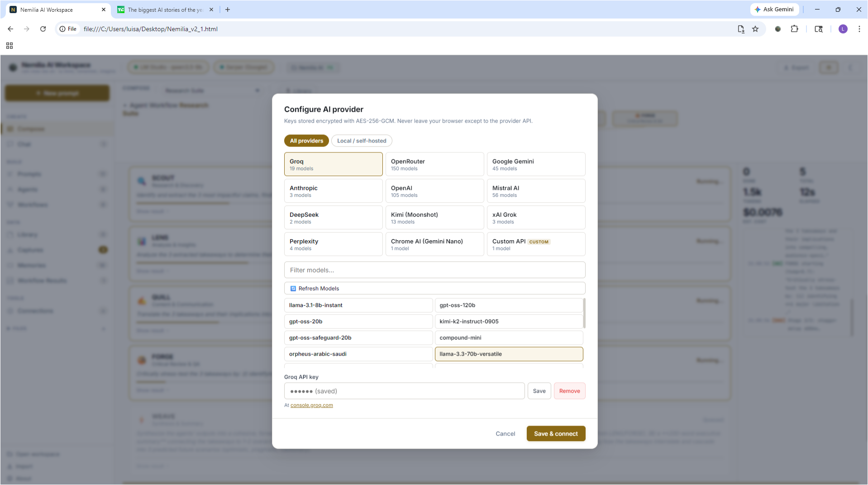Open the site information dropdown in the address bar

tap(68, 29)
